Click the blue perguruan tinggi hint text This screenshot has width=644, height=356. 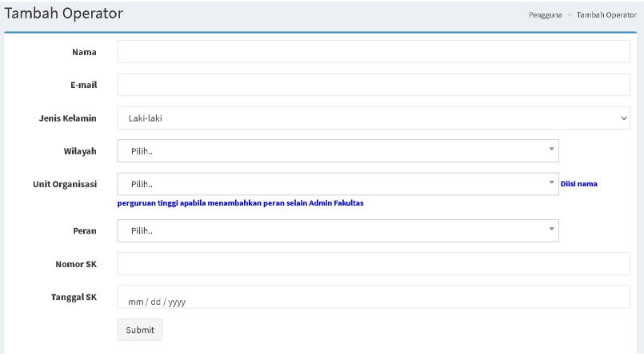pyautogui.click(x=240, y=203)
